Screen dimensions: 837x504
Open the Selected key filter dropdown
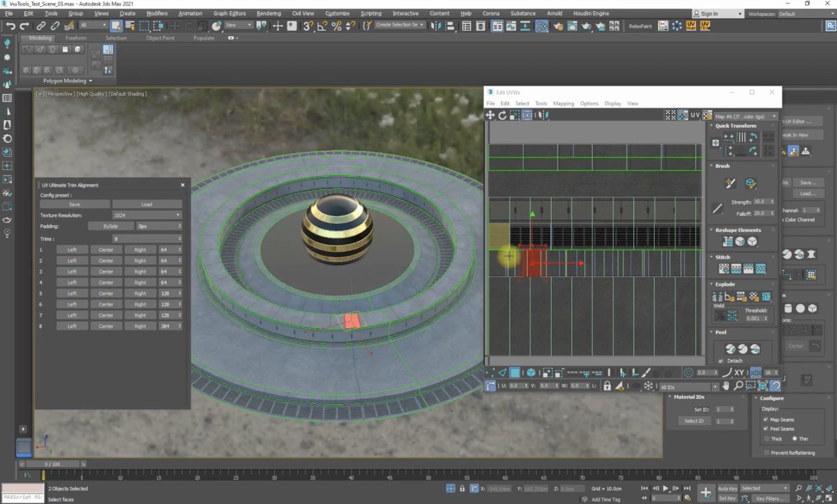coord(764,488)
